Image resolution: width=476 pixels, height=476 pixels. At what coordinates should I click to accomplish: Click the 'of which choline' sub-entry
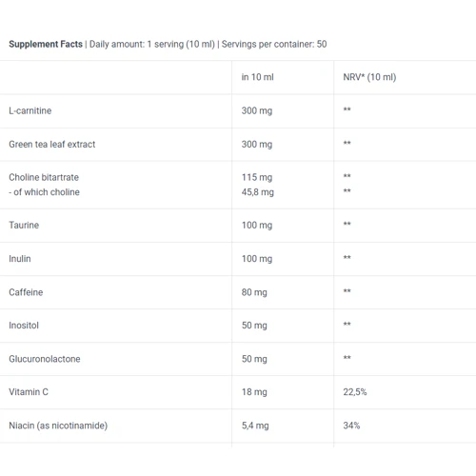point(44,192)
